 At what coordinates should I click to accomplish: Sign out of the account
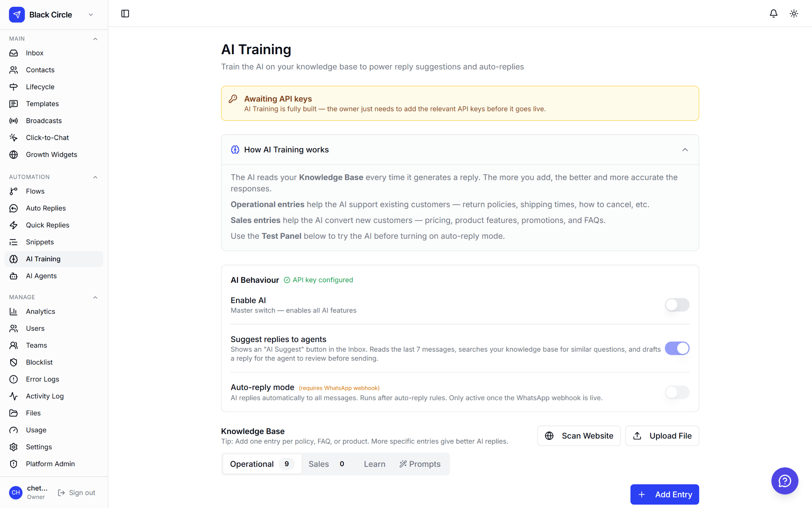77,493
